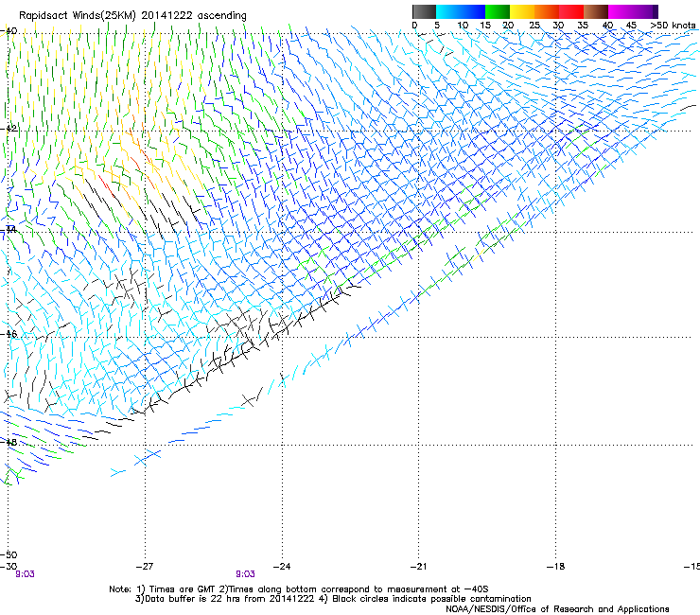Click the '>50 knots' legend label
700x615 pixels.
[x=673, y=26]
